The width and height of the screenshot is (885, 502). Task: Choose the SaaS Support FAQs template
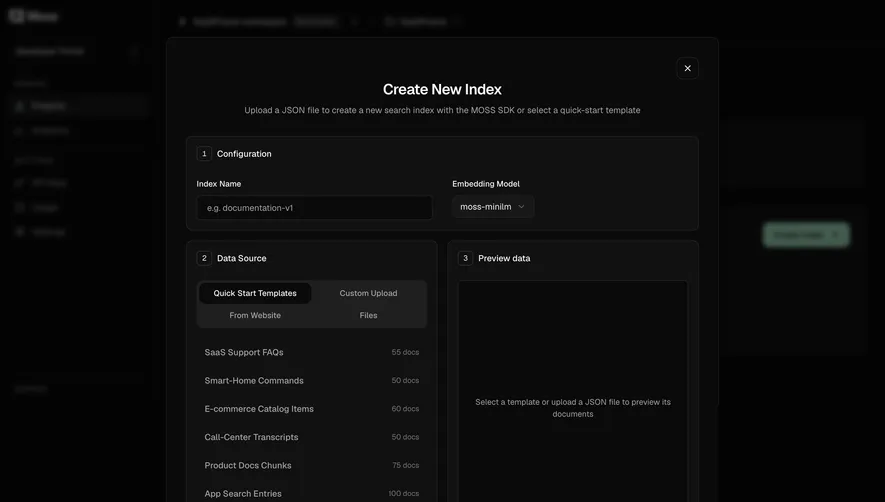pos(312,352)
